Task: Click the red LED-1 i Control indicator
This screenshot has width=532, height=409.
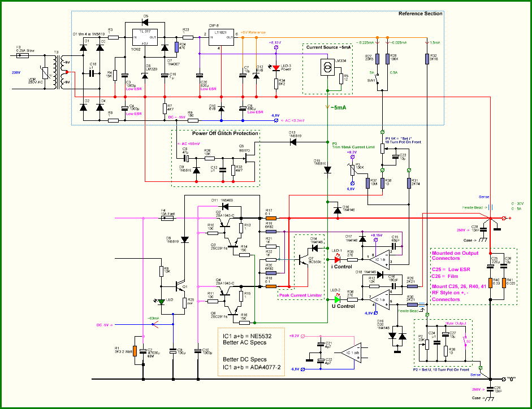Action: [338, 260]
